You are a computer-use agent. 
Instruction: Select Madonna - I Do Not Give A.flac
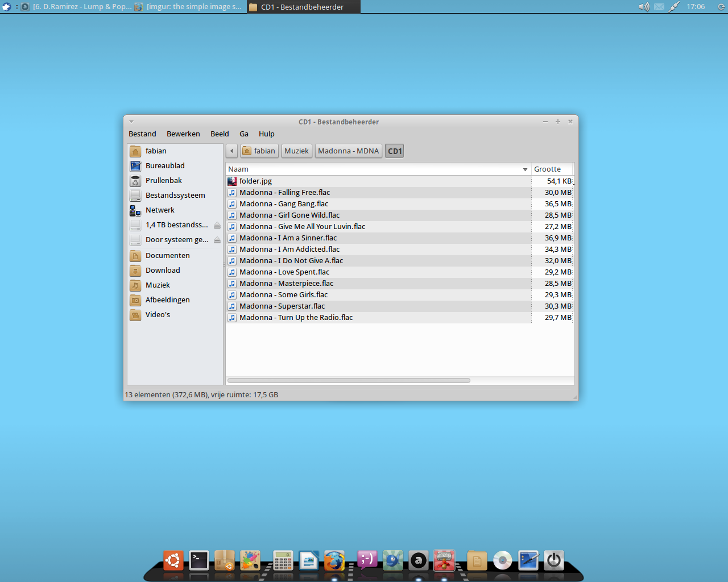[399, 261]
